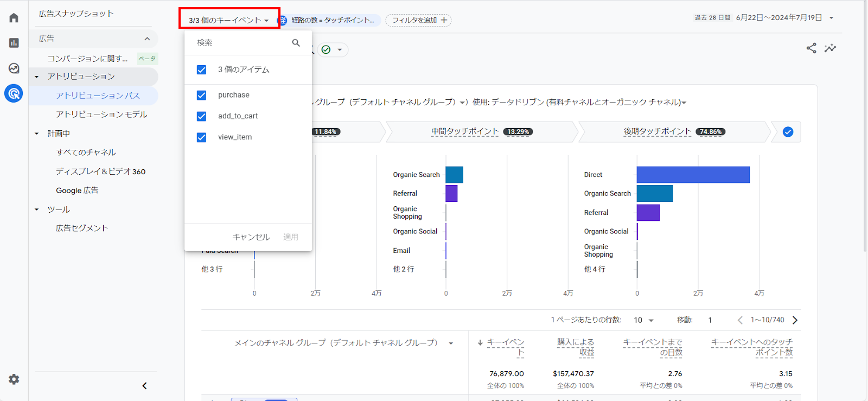The image size is (868, 401).
Task: Click the plus icon in add filter chip
Action: (x=444, y=20)
